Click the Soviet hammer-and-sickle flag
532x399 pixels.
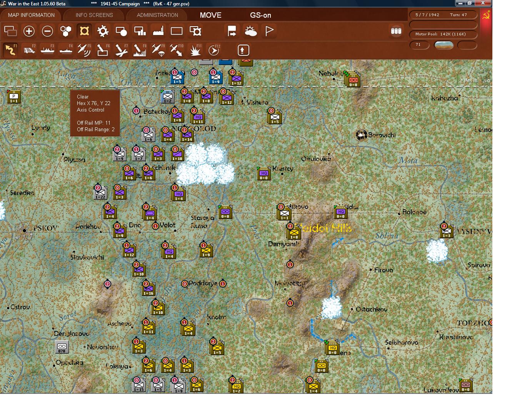(486, 15)
